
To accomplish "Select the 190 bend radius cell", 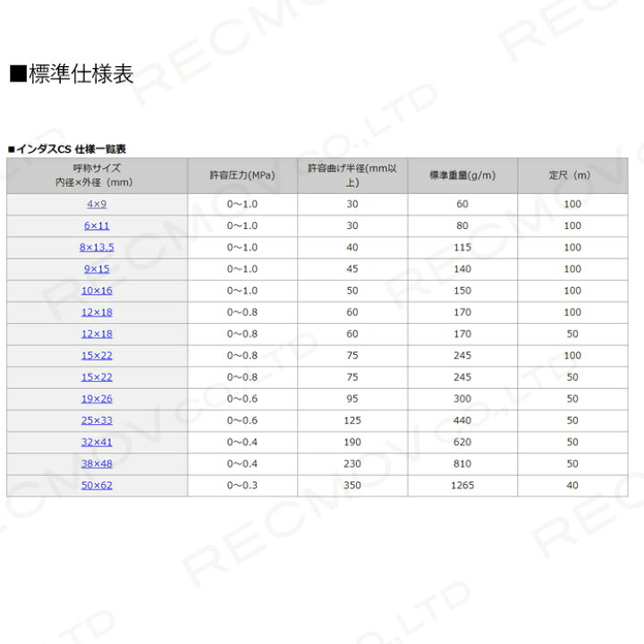I will tap(352, 442).
